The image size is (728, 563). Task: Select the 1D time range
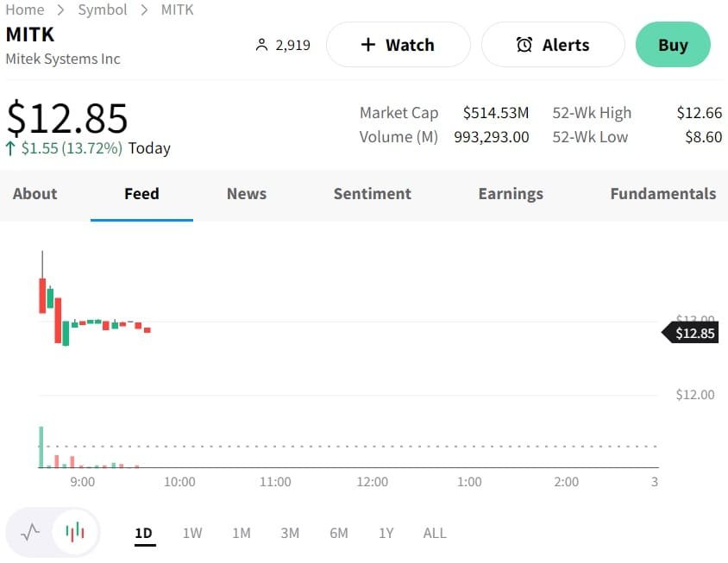[x=143, y=533]
